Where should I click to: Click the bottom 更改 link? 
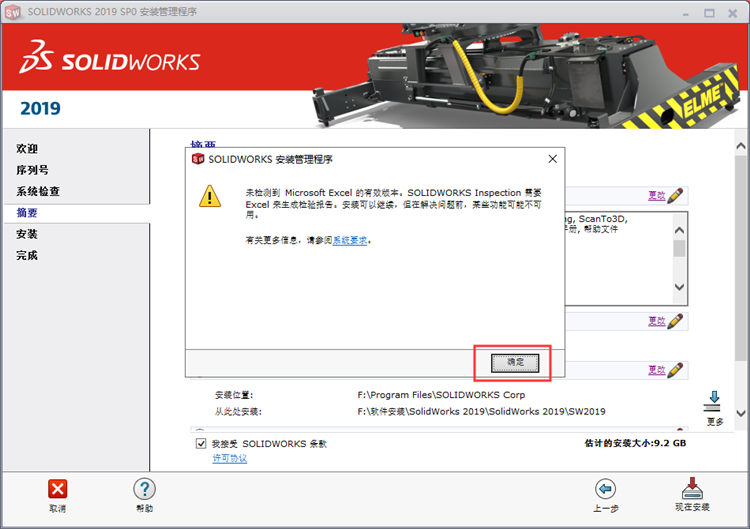point(657,370)
